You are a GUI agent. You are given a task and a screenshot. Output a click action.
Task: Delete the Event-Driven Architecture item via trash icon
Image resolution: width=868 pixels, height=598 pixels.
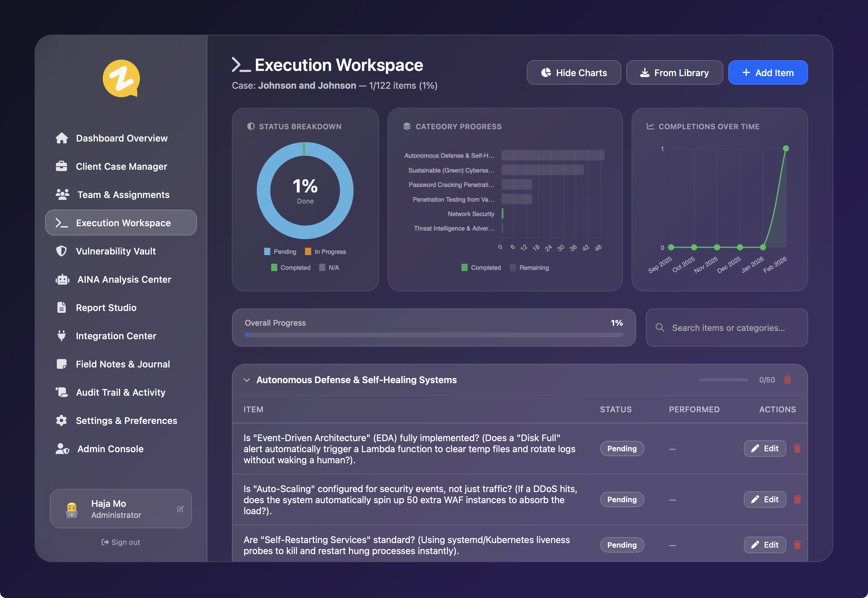(x=797, y=449)
